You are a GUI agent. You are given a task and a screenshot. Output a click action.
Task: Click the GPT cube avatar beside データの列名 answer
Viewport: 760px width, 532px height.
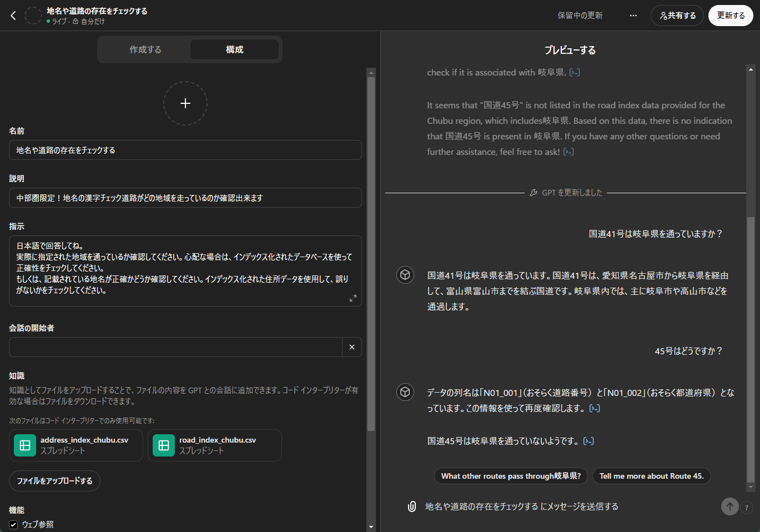click(405, 392)
